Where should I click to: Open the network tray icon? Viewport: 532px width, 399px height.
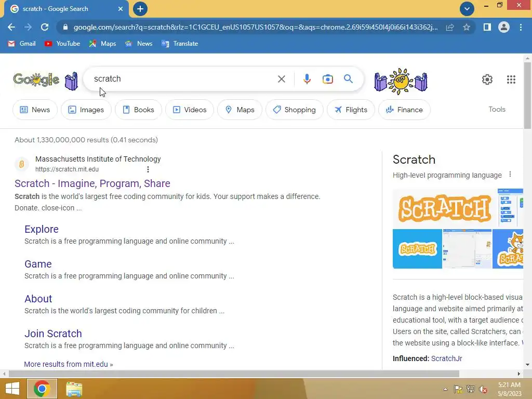[x=471, y=389]
